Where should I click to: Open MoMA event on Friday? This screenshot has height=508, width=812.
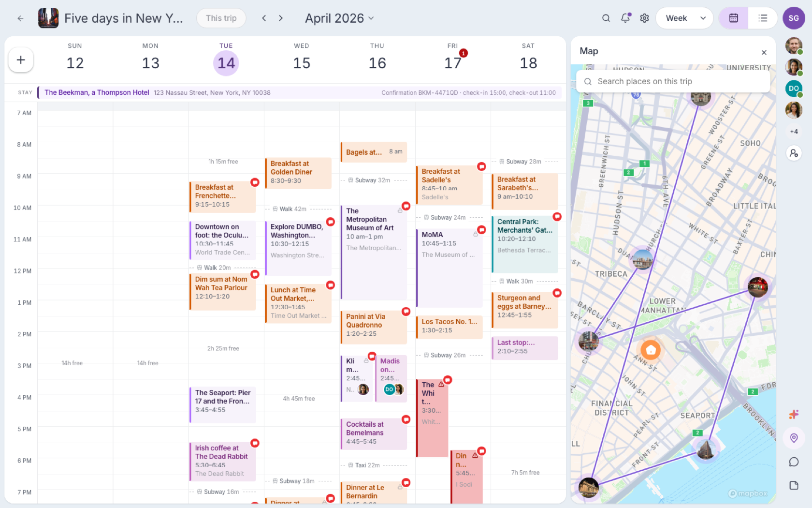pos(449,268)
